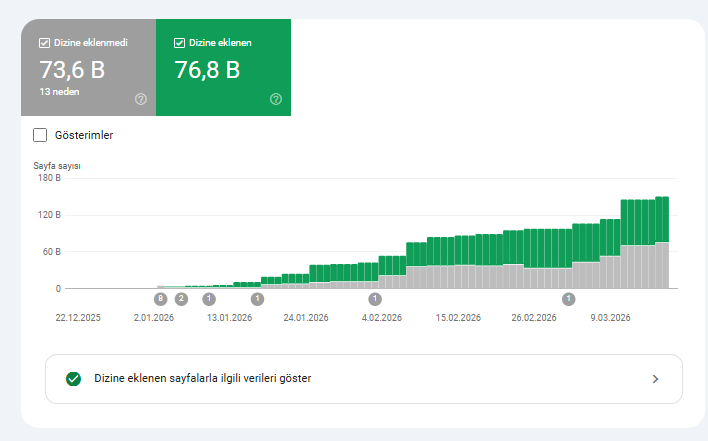This screenshot has height=441, width=708.
Task: Uncheck the Dizine eklenmedi checkbox
Action: click(x=44, y=43)
